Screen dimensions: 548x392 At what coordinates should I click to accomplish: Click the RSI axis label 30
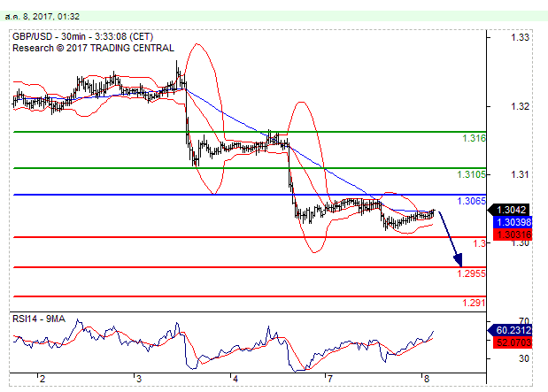523,358
